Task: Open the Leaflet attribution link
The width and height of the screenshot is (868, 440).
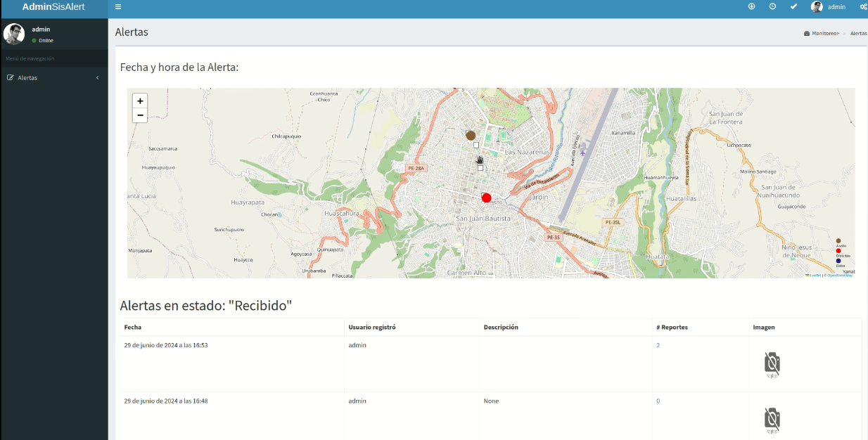Action: coord(815,276)
